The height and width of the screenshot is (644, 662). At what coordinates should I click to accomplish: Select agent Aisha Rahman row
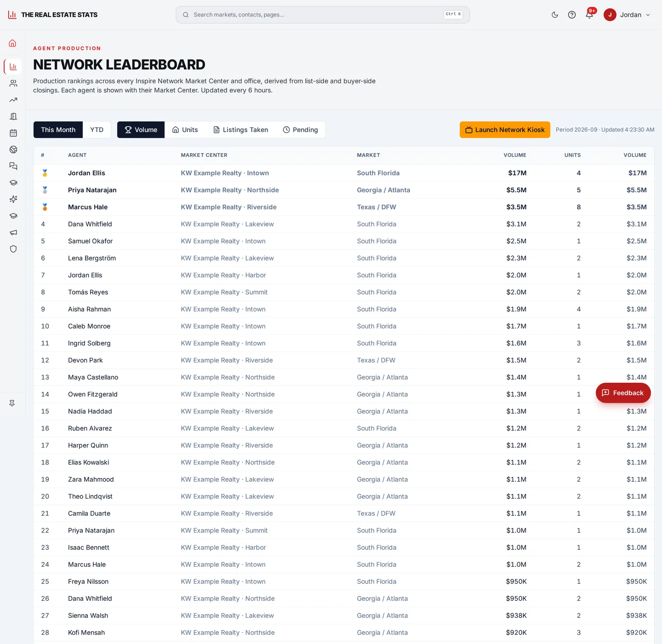coord(344,309)
